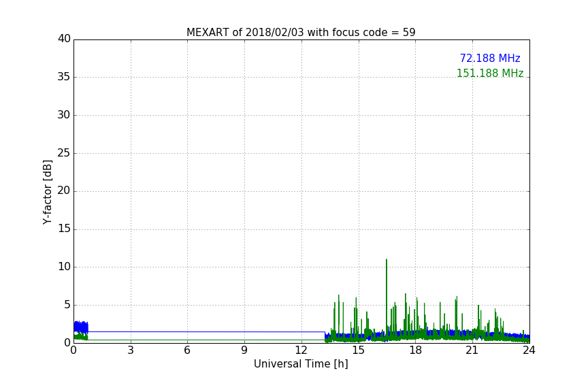Select the green 151.188 MHz legend label
This screenshot has height=392, width=588.
tap(490, 73)
